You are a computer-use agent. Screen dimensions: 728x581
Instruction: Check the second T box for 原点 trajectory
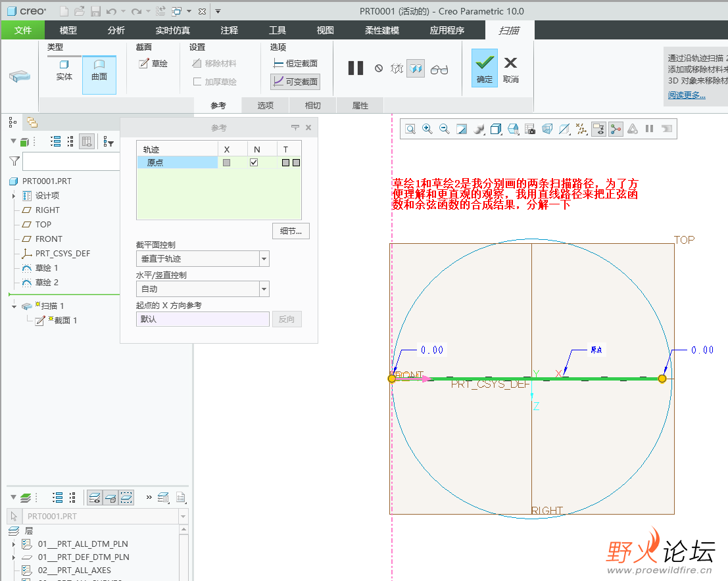296,162
